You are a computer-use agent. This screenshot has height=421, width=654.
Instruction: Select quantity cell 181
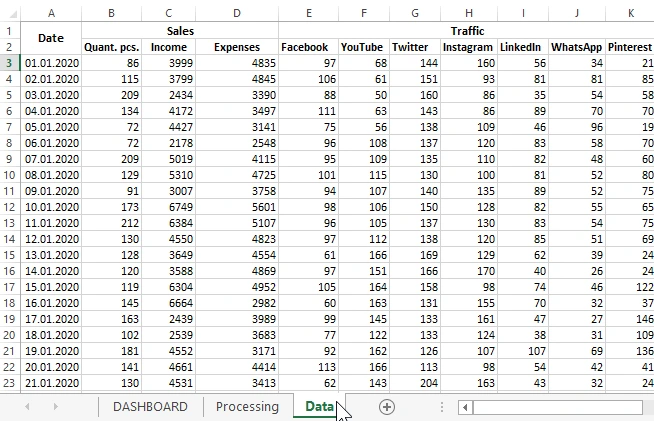pos(112,351)
